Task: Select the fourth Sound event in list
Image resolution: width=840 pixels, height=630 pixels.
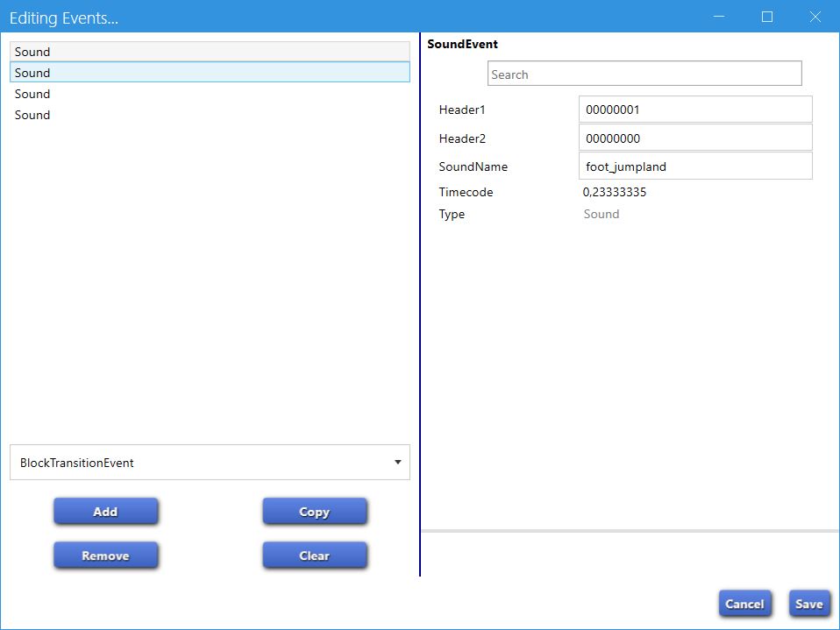Action: coord(210,115)
